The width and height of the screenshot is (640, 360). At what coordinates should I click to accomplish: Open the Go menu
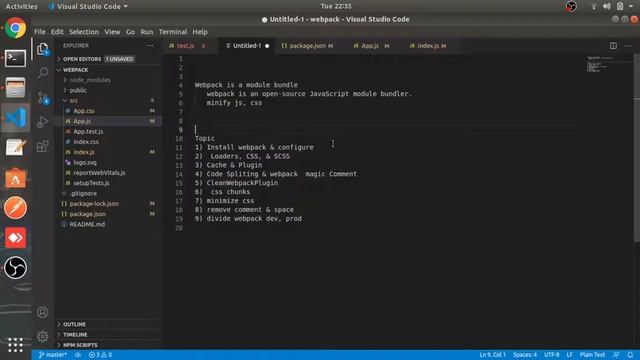(130, 32)
